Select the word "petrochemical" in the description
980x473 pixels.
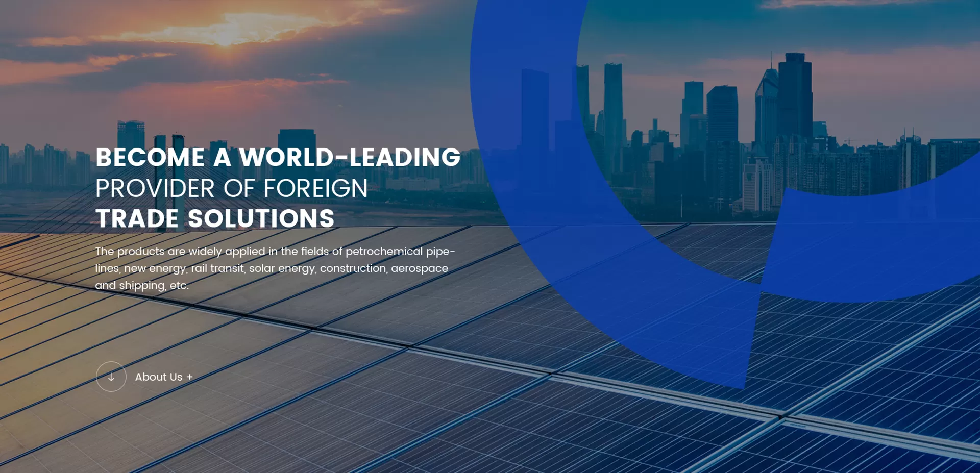[x=384, y=252]
